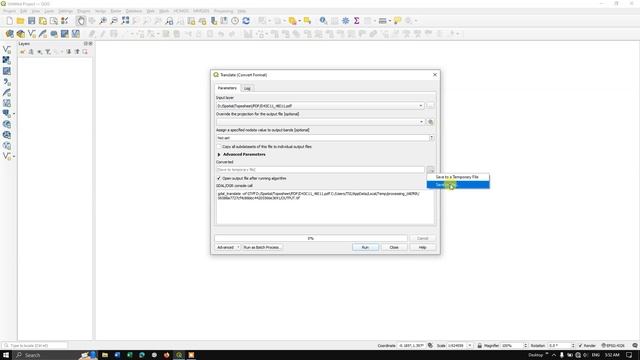Click the filter legend icon in Layers panel
This screenshot has height=360, width=640.
pos(48,52)
